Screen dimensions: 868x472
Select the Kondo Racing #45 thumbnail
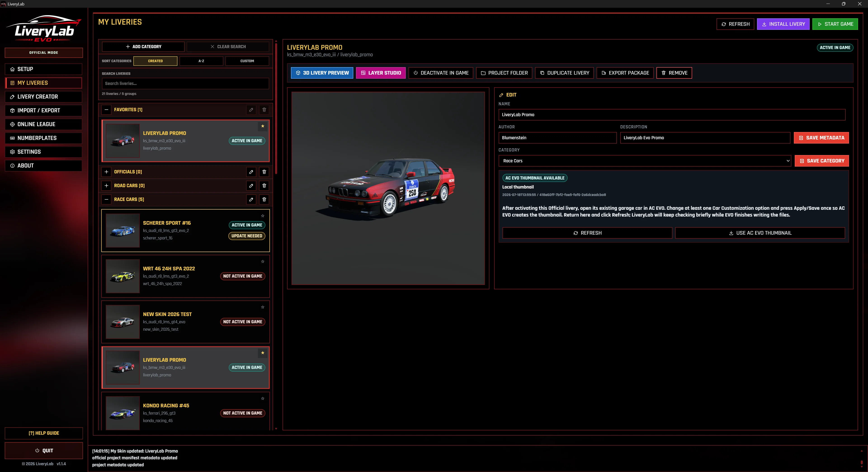[123, 413]
